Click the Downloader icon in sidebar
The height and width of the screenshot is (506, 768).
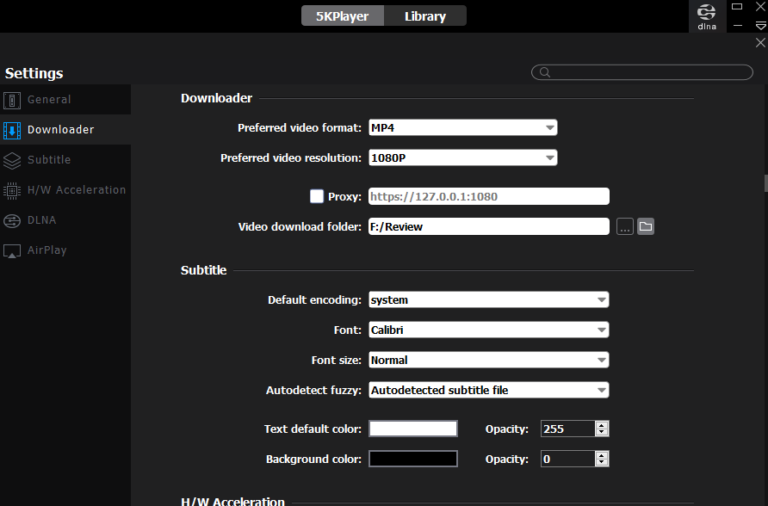pos(12,130)
